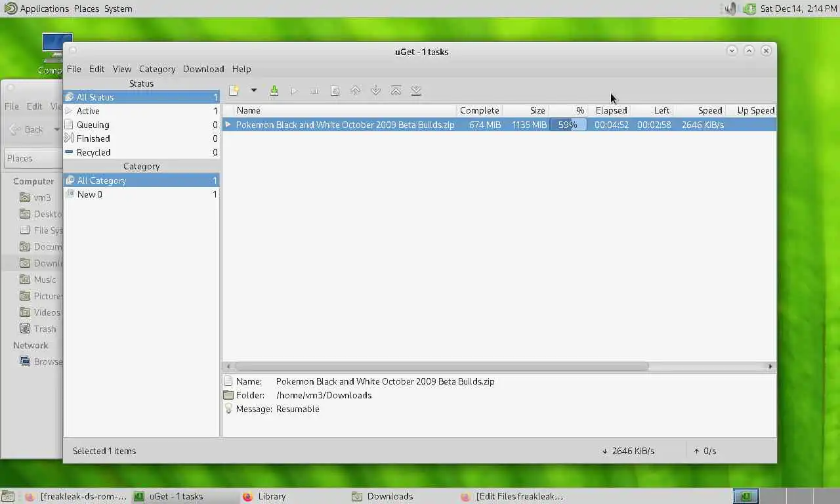Click the Start (play) toolbar icon
Viewport: 840px width, 504px height.
tap(294, 91)
